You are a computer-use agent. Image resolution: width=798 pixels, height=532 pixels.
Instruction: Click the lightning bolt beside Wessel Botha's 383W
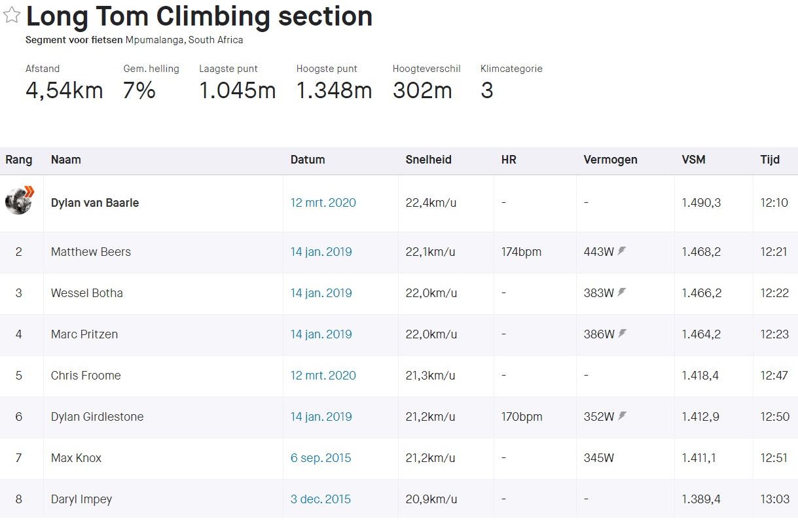[x=622, y=292]
